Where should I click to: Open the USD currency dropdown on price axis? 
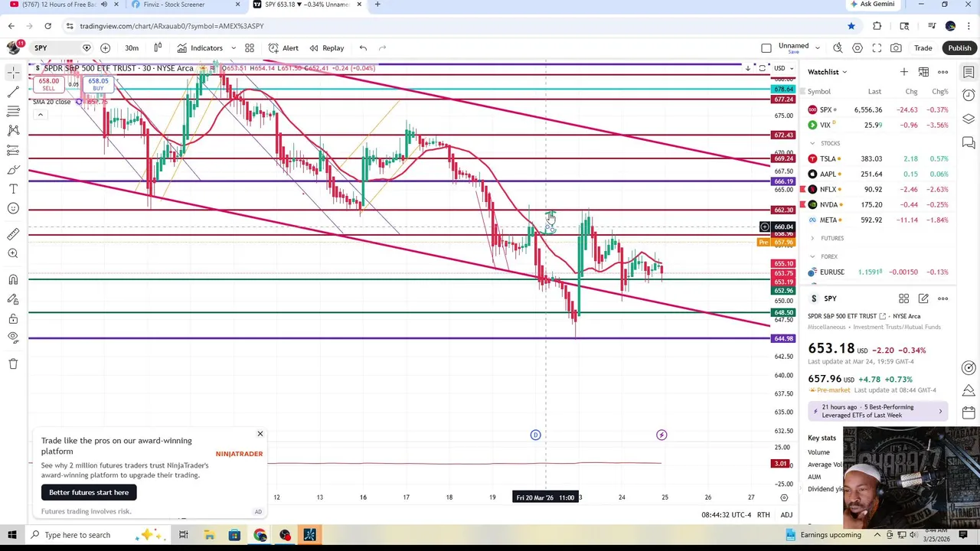782,68
